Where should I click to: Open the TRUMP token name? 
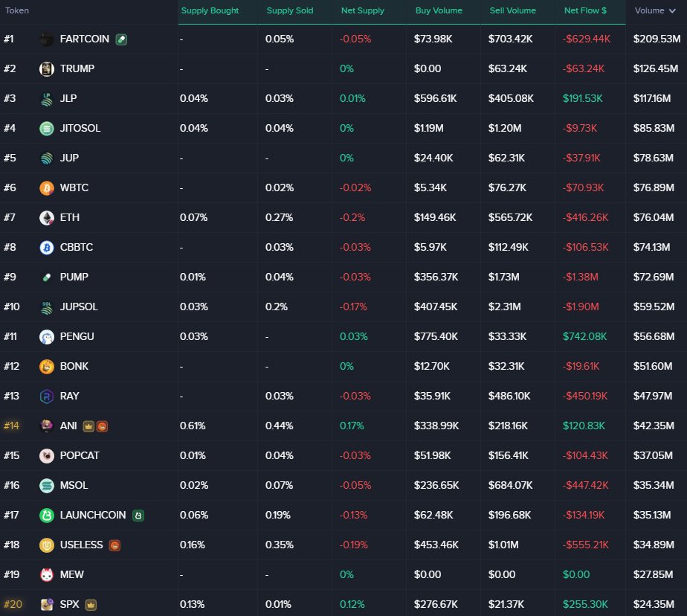point(77,69)
